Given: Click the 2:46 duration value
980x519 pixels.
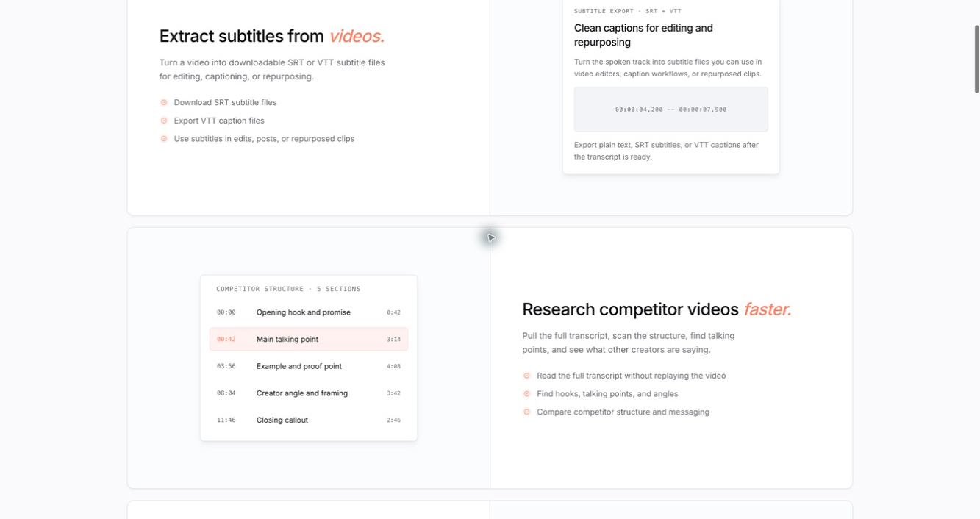Looking at the screenshot, I should 393,420.
